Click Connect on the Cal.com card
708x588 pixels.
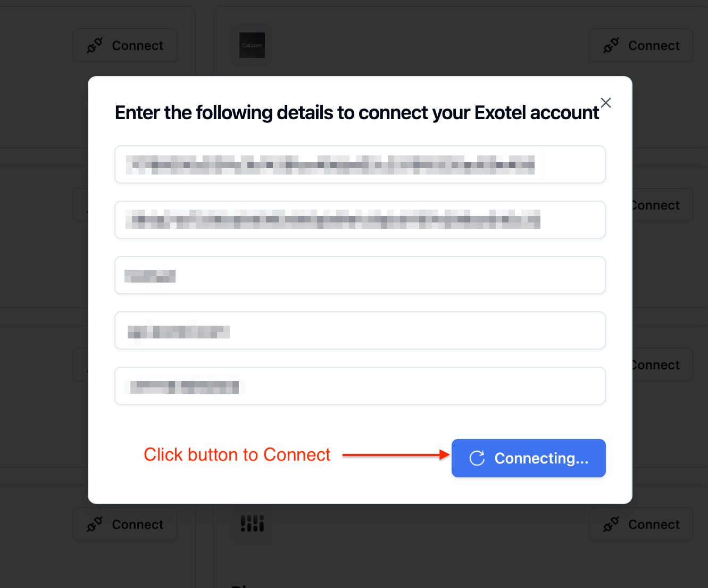tap(641, 45)
